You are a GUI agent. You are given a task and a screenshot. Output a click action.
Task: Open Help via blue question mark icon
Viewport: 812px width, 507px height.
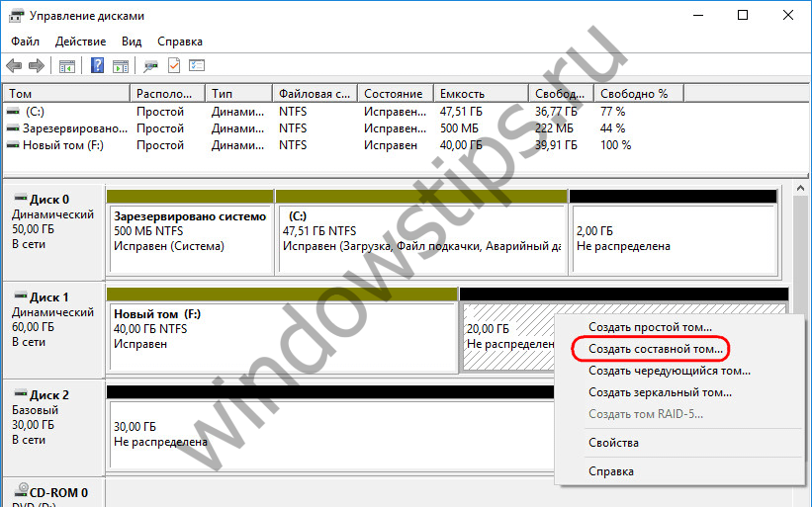[98, 66]
